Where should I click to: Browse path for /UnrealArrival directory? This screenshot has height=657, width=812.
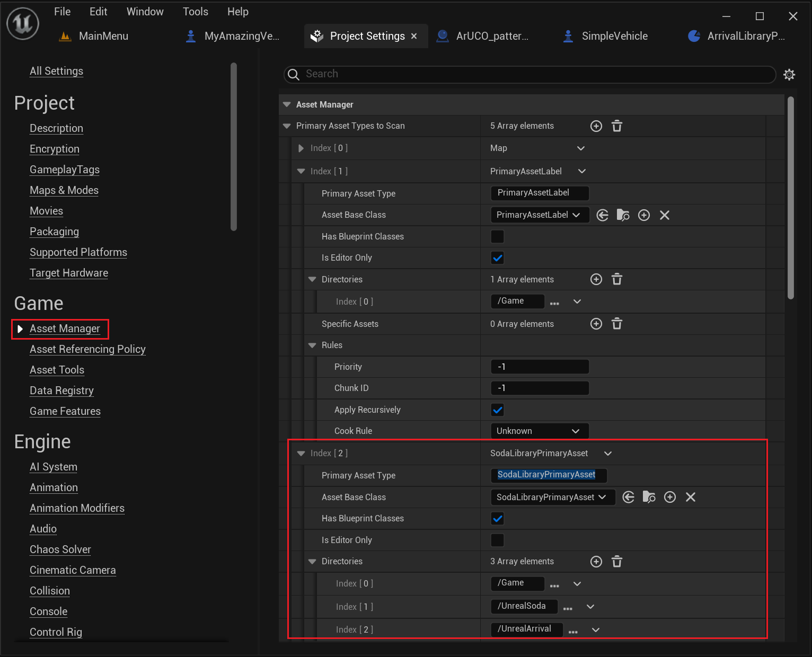573,632
